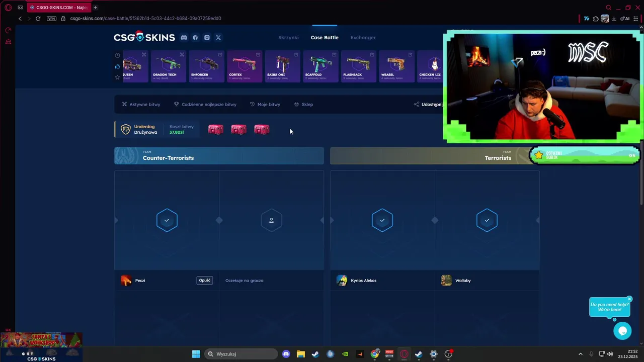Open the GX Control sidebar icon
This screenshot has width=644, height=362.
click(x=8, y=31)
